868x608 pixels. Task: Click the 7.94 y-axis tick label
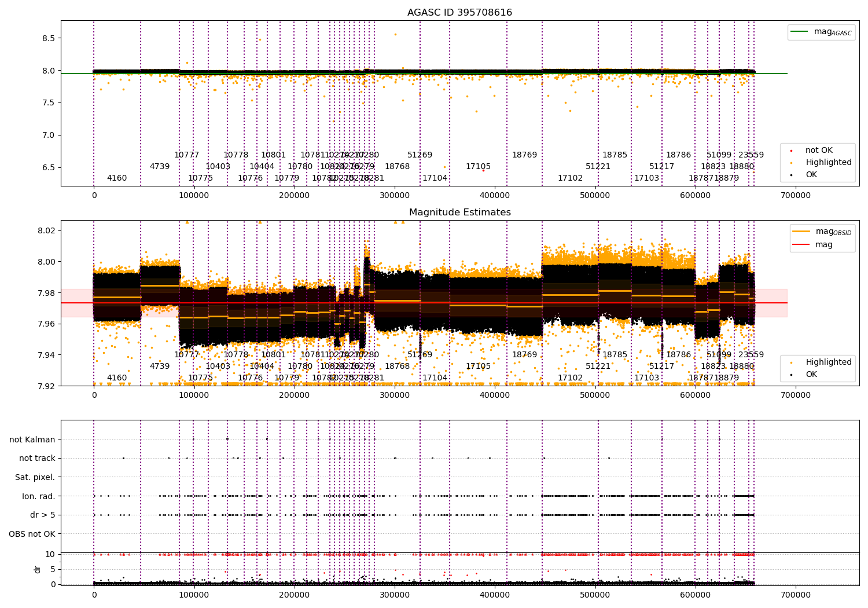46,355
